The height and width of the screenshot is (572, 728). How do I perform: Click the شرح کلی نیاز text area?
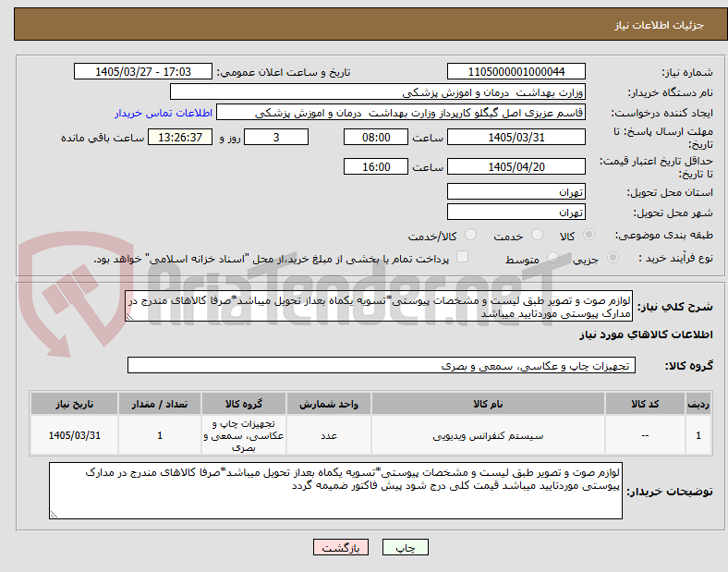379,307
